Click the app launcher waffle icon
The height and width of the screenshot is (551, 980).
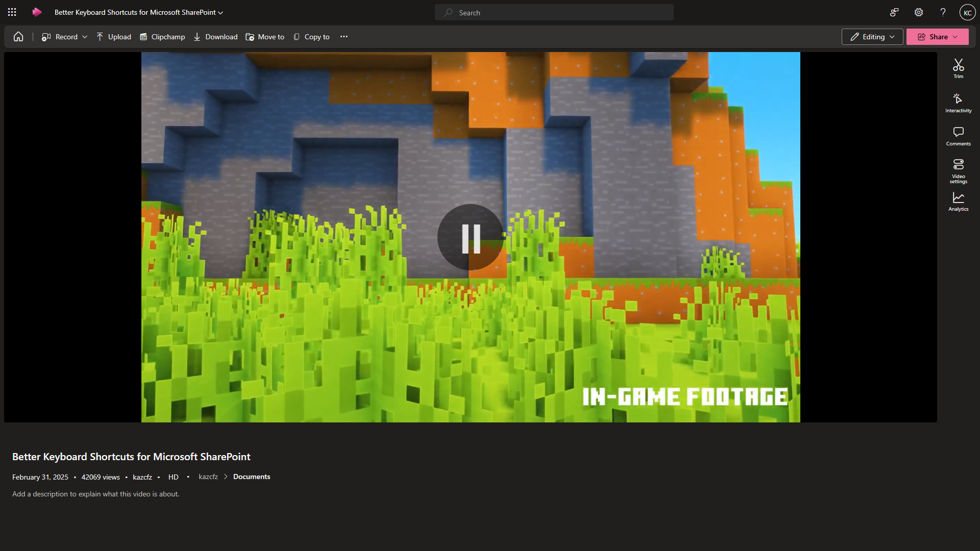(x=12, y=12)
